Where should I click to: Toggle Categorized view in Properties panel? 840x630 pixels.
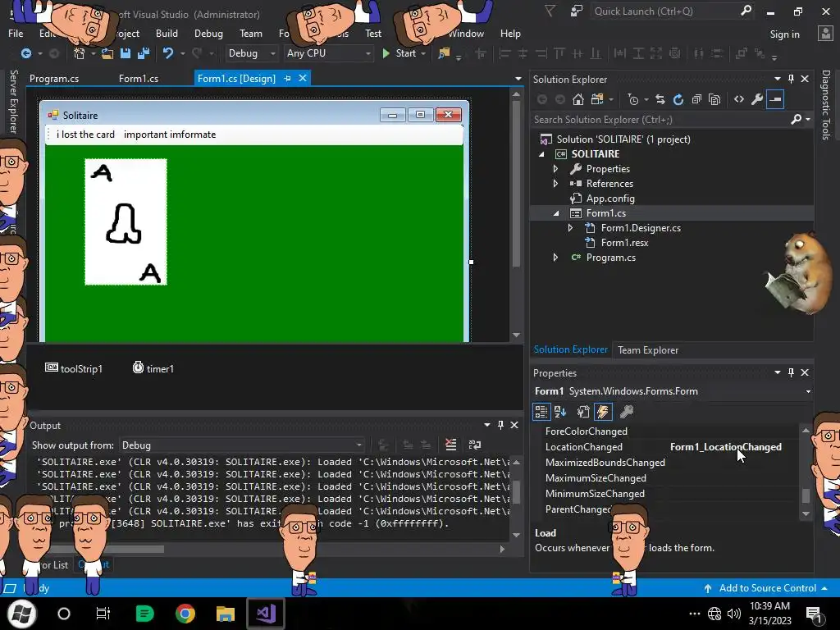[x=541, y=412]
